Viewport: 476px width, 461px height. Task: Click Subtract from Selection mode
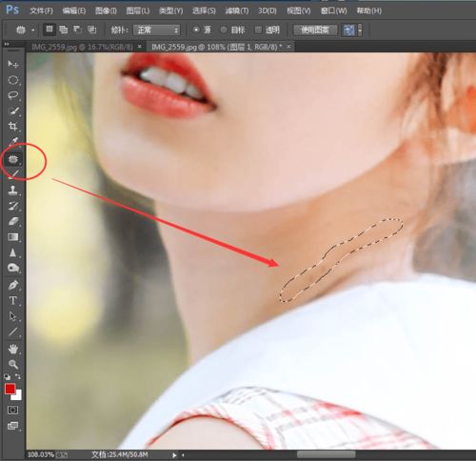(77, 30)
